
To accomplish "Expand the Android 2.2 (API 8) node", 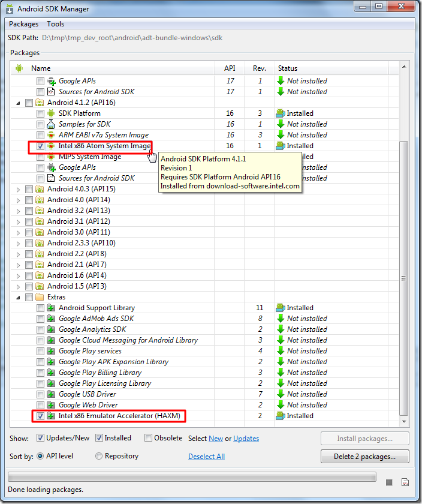I will click(x=19, y=254).
